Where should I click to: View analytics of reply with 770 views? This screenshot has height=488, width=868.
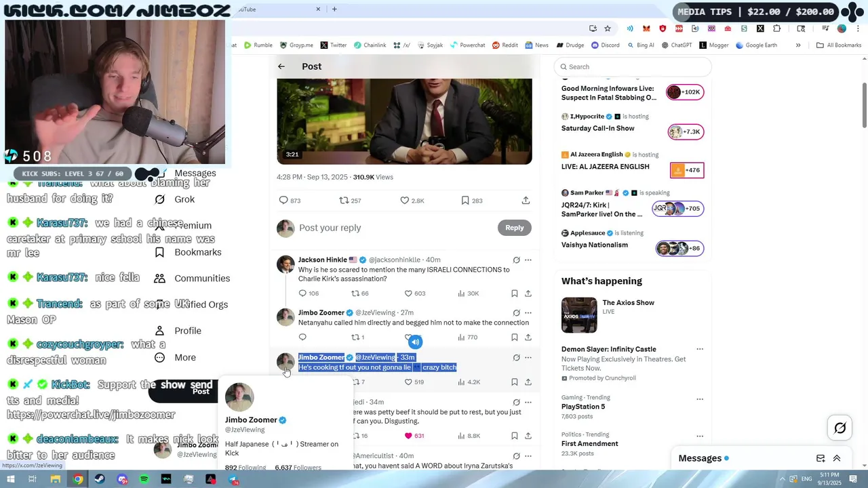pyautogui.click(x=461, y=338)
